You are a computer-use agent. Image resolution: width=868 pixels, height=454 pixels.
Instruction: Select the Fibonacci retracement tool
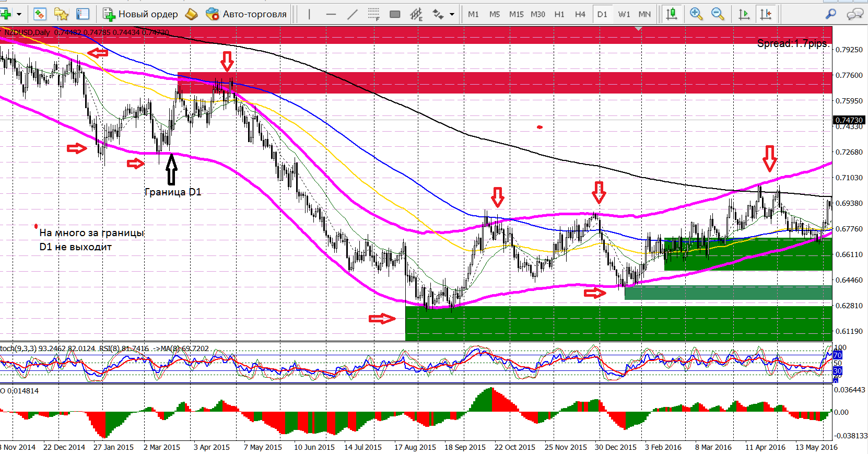tap(373, 14)
